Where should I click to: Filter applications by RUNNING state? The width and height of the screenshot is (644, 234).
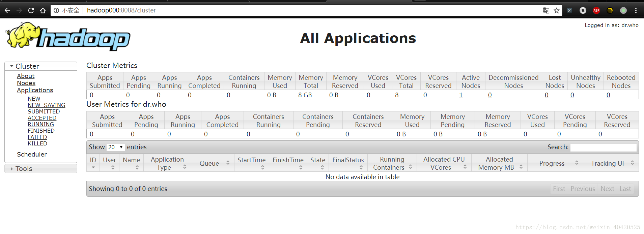pyautogui.click(x=40, y=124)
